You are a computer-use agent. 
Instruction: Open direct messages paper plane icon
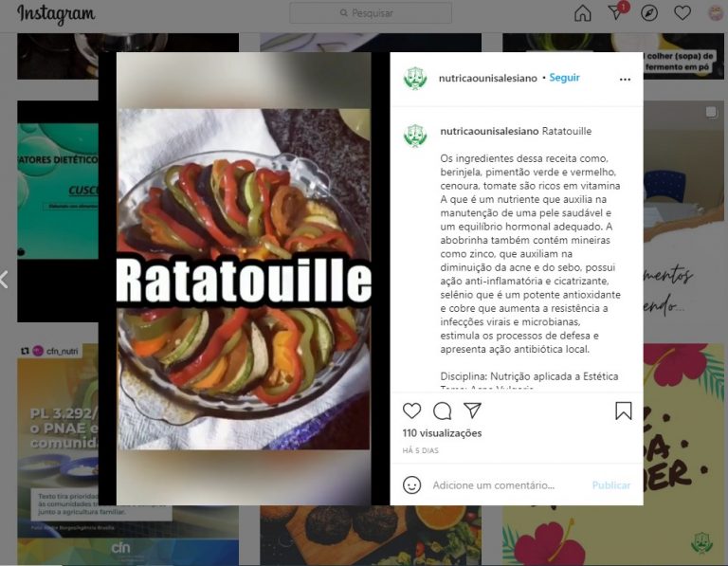coord(616,12)
